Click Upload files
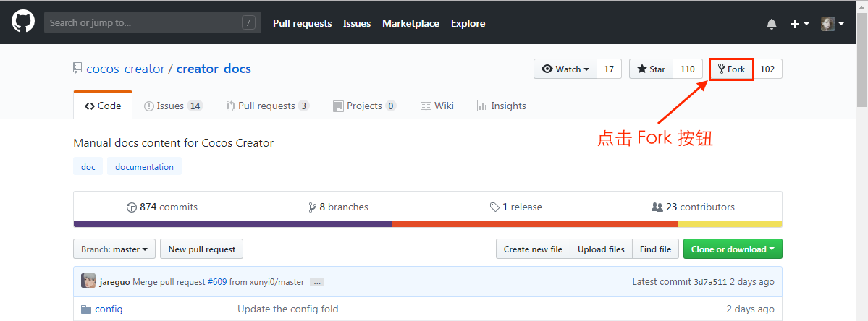868x321 pixels. pos(601,249)
